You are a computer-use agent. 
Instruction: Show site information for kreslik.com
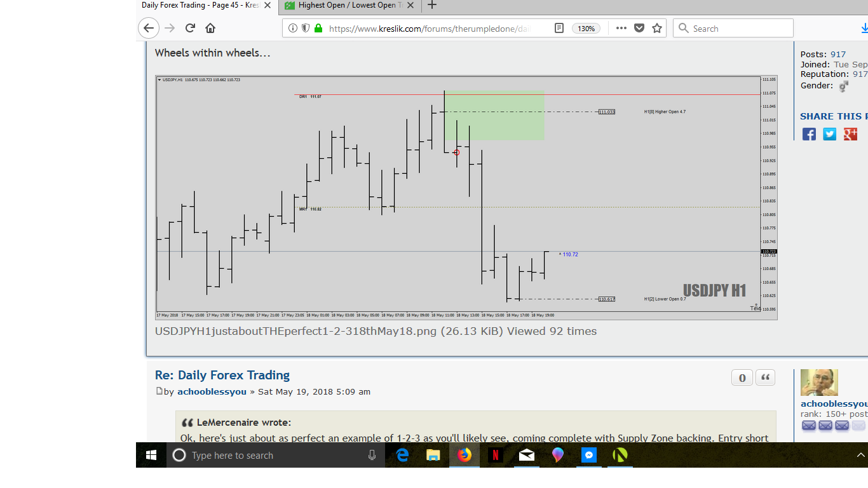pos(293,28)
